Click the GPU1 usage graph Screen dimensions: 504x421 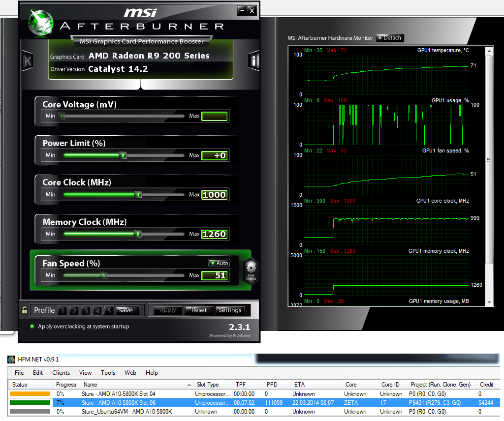click(x=386, y=124)
